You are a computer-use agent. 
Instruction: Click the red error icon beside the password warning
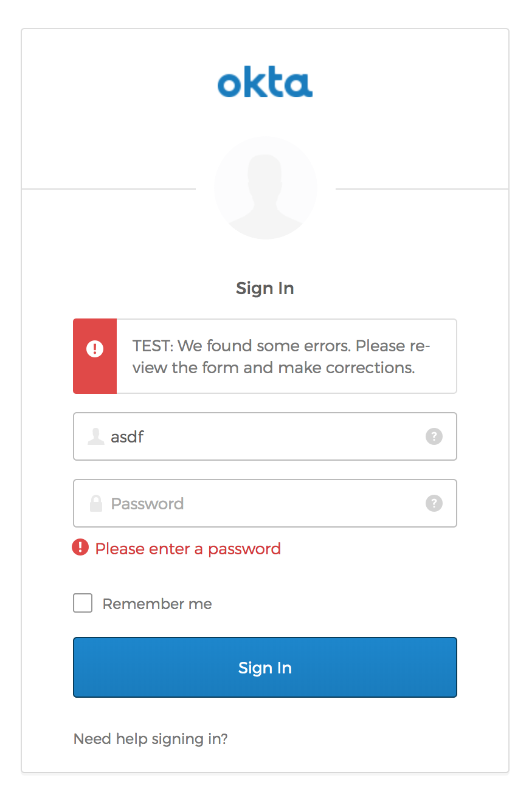80,548
